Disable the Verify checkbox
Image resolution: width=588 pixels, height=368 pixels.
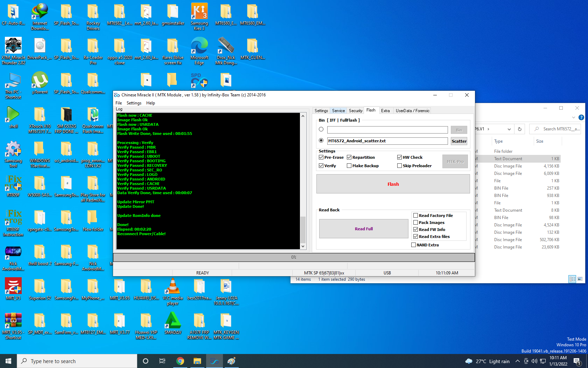(x=321, y=166)
